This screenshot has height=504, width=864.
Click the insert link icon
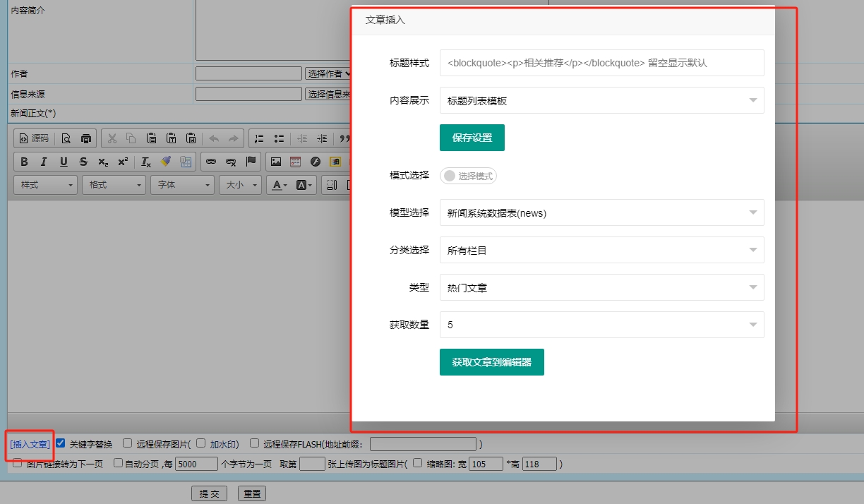click(210, 162)
